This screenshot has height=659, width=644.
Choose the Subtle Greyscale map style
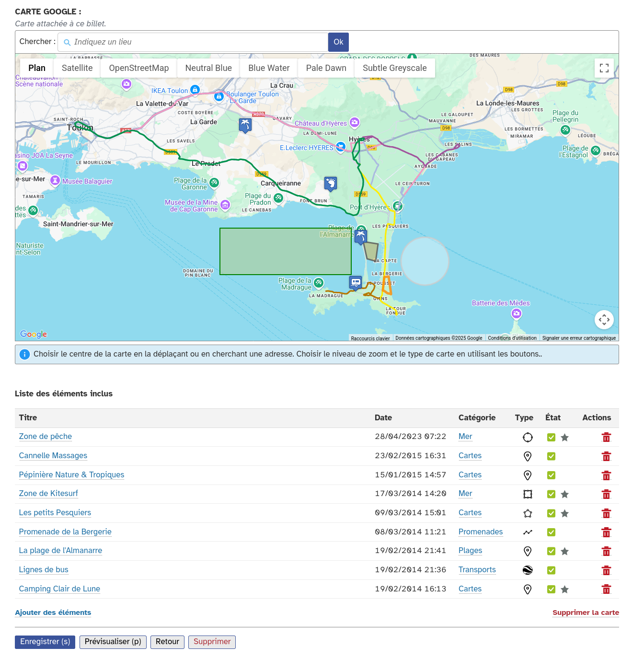(x=394, y=68)
